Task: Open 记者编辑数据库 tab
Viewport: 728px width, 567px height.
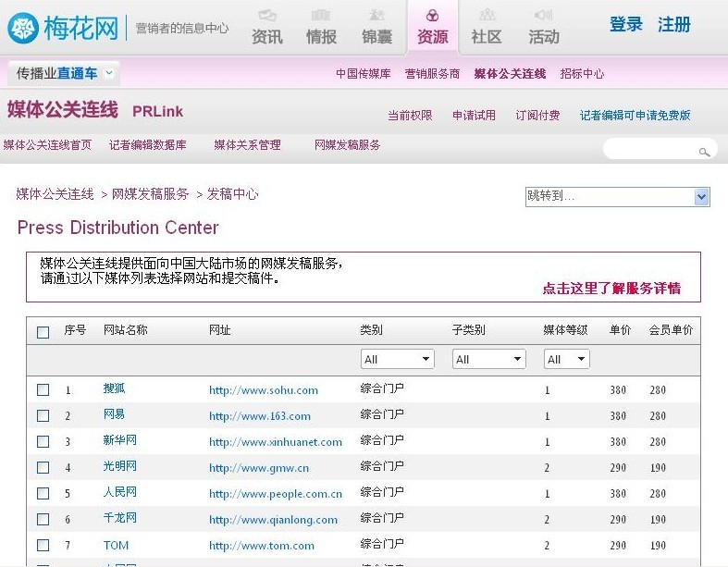Action: click(x=148, y=145)
